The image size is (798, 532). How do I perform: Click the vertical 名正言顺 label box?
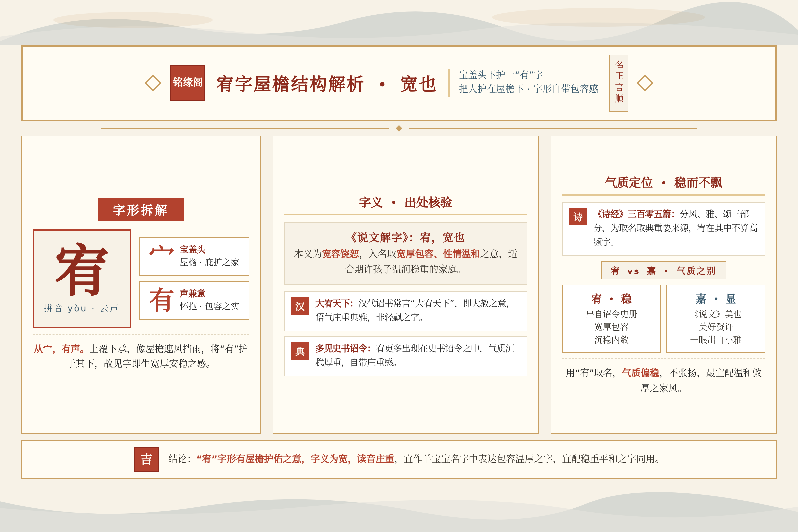[x=618, y=83]
